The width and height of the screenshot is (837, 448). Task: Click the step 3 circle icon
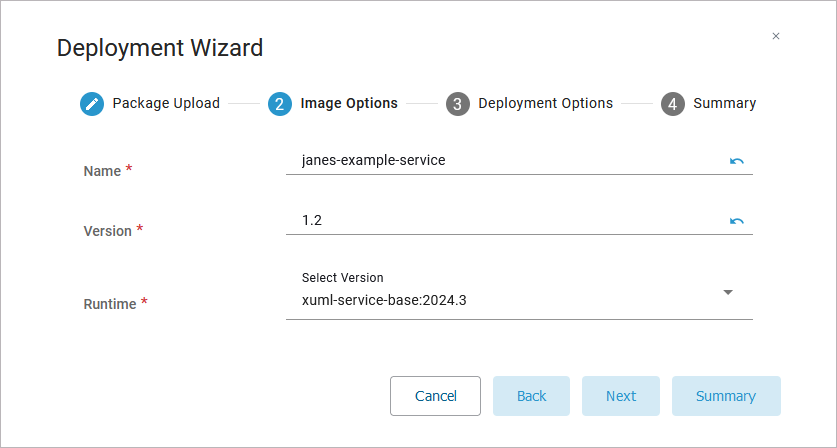[458, 104]
